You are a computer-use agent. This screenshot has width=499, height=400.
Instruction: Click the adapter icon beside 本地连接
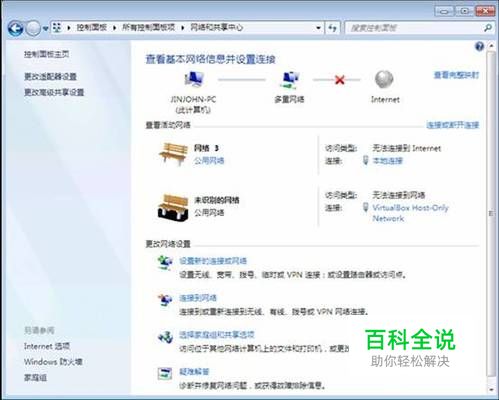pos(366,161)
